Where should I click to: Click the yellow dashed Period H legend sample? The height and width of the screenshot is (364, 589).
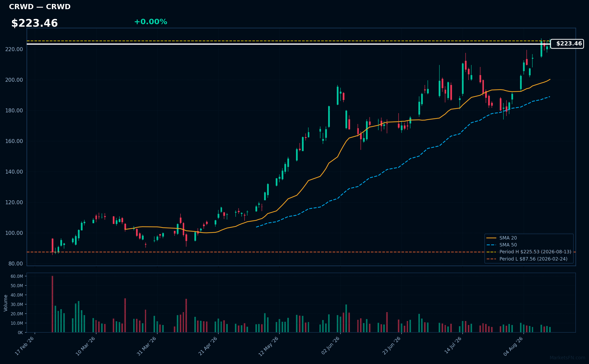coord(491,252)
